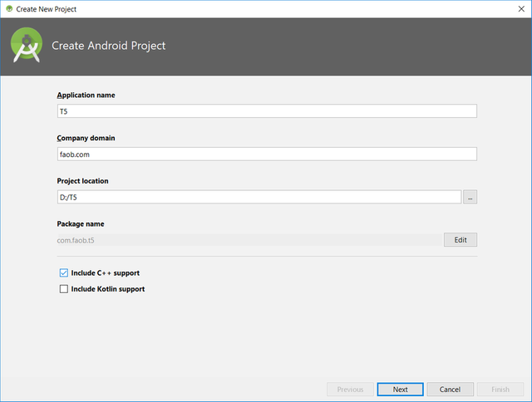Click the Project location field with D:/T5
Viewport: 532px width, 402px height.
pyautogui.click(x=259, y=197)
